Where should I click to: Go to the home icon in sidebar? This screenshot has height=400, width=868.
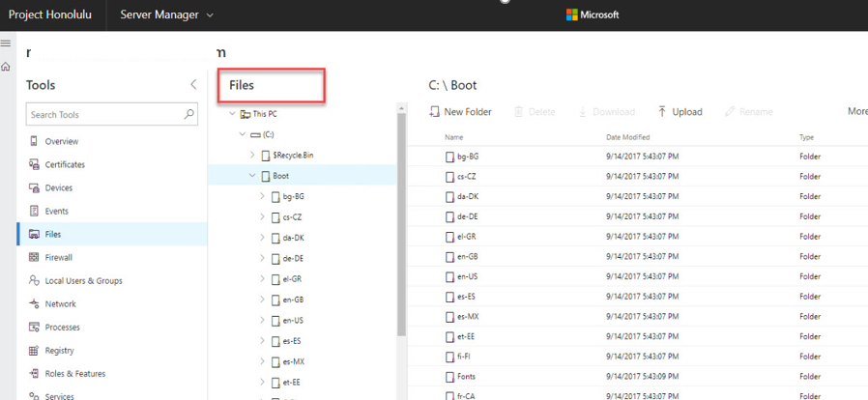[6, 67]
